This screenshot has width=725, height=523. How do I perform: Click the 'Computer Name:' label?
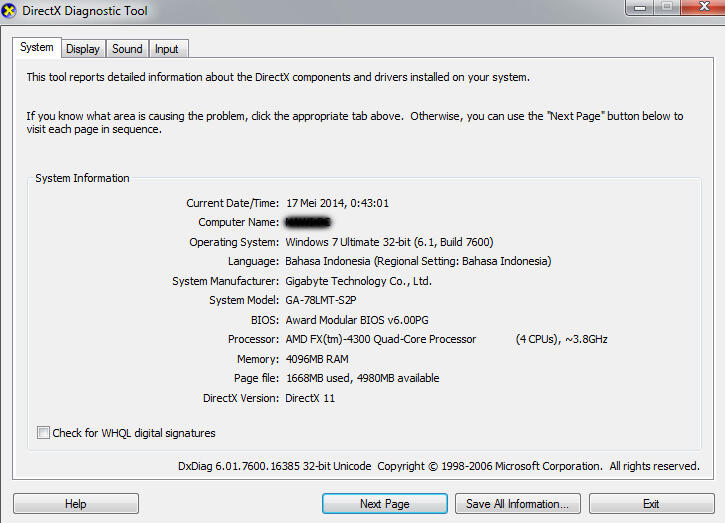pos(239,222)
